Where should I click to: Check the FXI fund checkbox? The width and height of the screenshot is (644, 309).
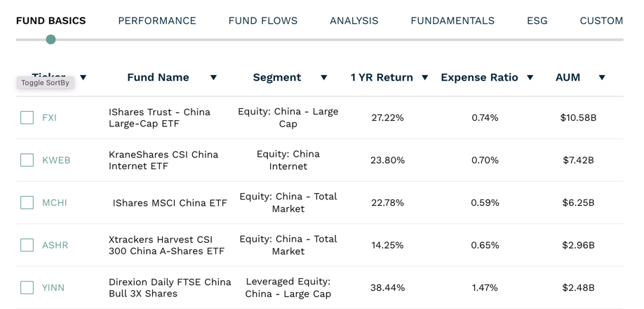coord(27,117)
